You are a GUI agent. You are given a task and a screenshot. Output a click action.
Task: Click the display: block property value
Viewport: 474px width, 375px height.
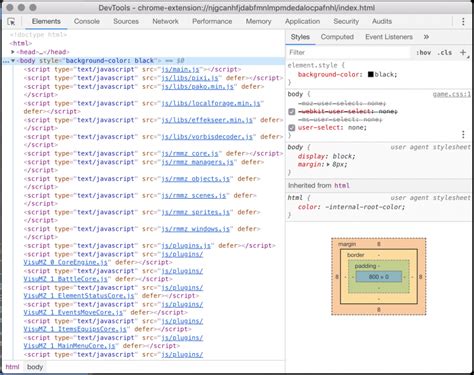(344, 156)
